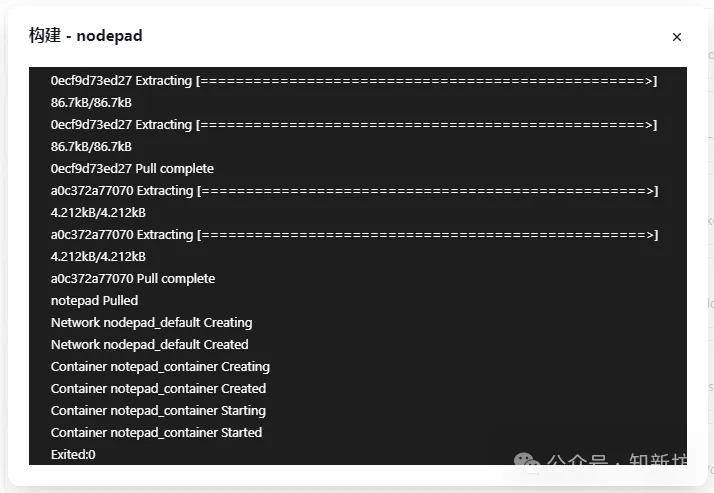Click the WeChat logo watermark icon
This screenshot has width=714, height=493.
[527, 461]
